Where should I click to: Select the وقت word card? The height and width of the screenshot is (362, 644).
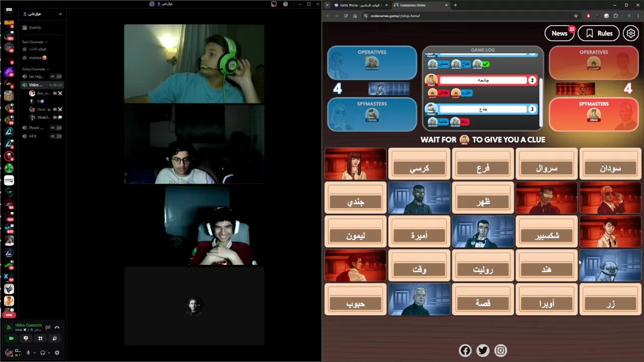[x=419, y=265]
